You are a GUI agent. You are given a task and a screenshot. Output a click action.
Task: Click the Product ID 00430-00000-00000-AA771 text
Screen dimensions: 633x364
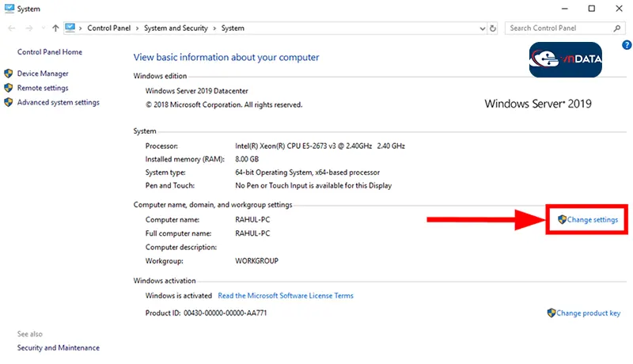(x=206, y=313)
